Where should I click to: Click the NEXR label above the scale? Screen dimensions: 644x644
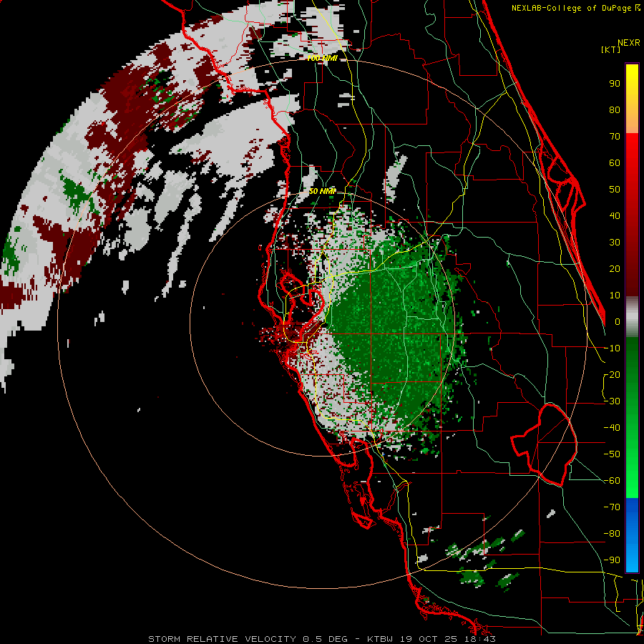[x=629, y=43]
